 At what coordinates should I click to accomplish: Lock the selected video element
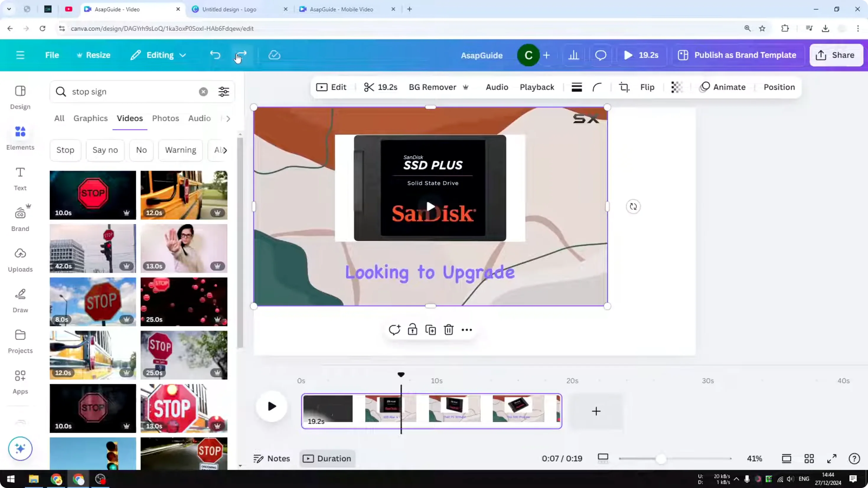(x=413, y=329)
